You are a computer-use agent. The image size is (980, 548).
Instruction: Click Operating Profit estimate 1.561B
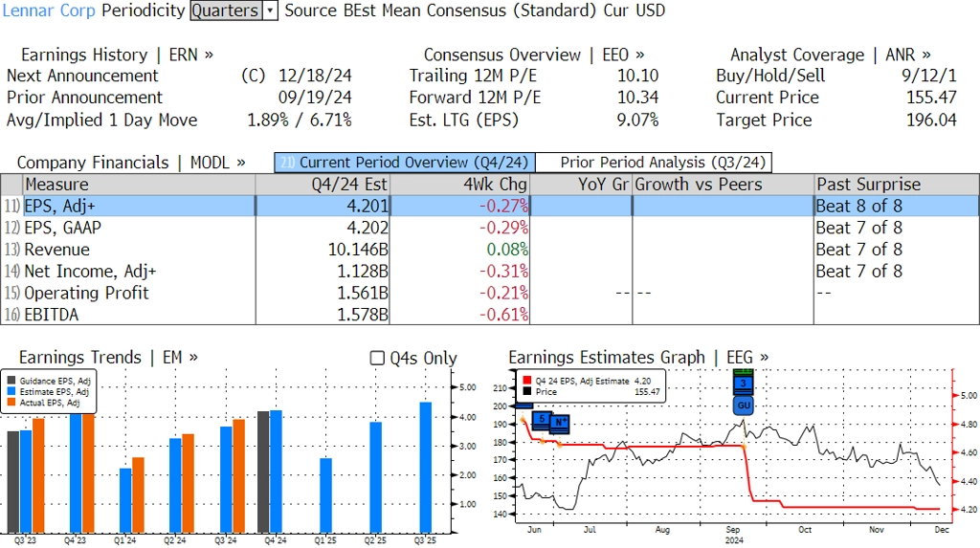(363, 293)
